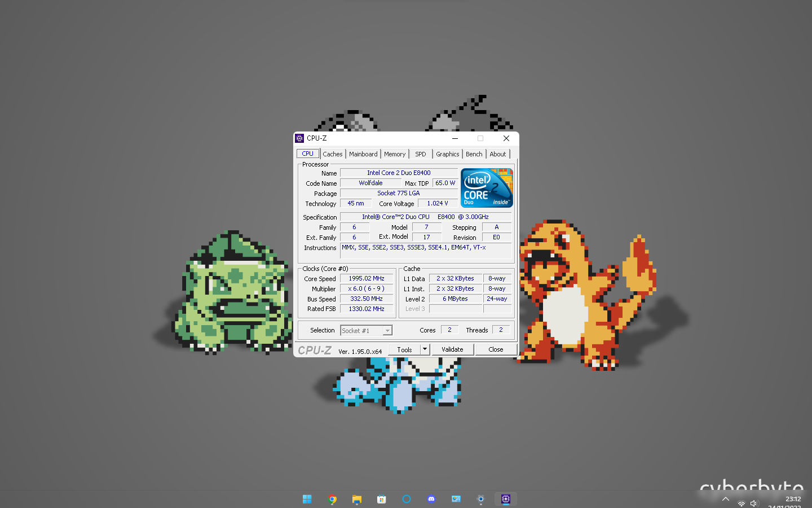This screenshot has height=508, width=812.
Task: Select the CPU tab
Action: click(x=308, y=154)
